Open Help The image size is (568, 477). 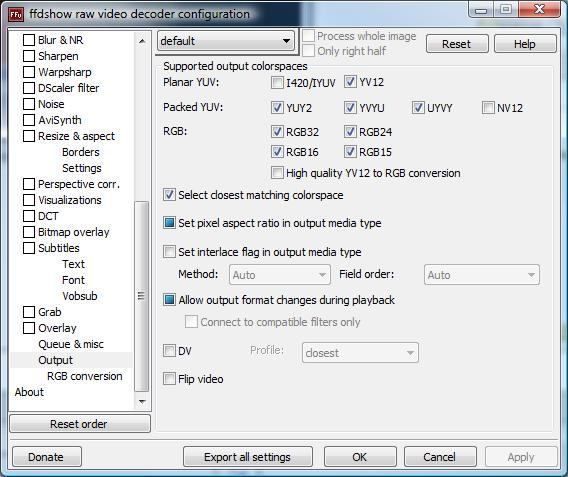525,44
